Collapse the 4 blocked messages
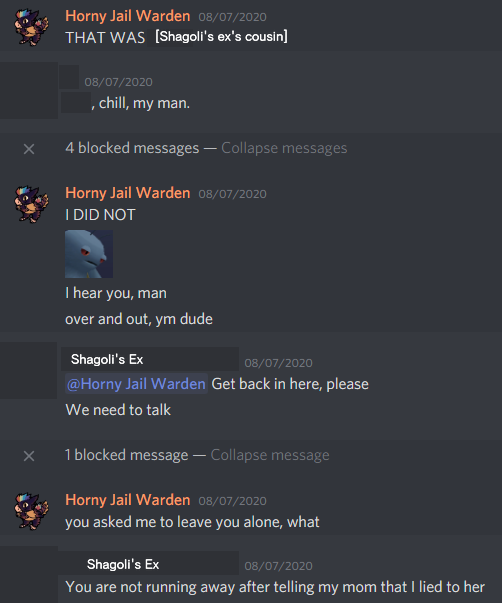Screen dimensions: 502x603 (x=284, y=148)
